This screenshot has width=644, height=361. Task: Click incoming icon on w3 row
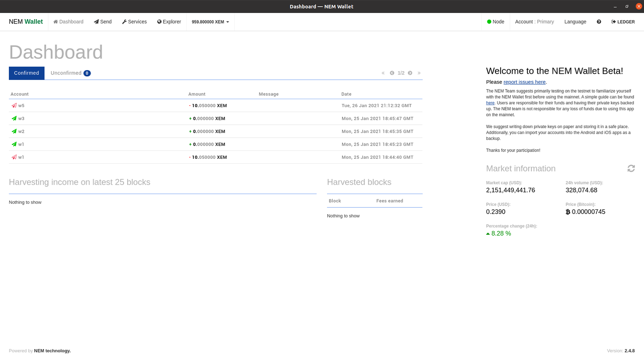pyautogui.click(x=14, y=118)
